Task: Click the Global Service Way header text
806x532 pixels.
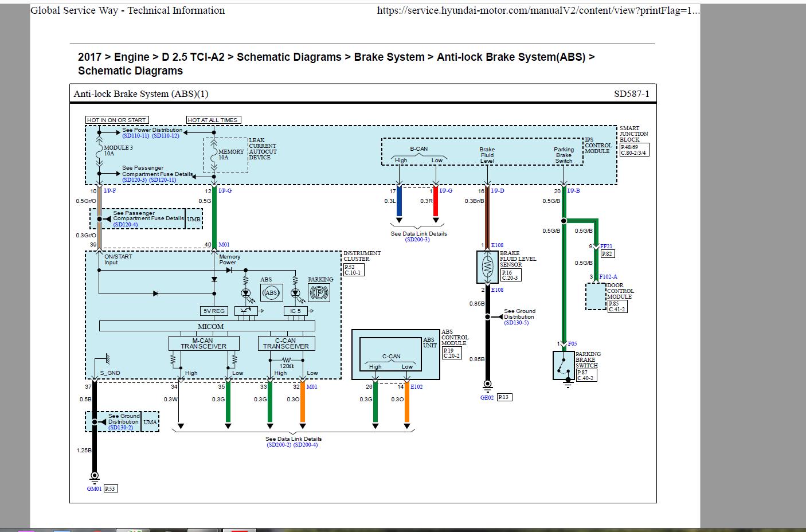Action: point(128,10)
